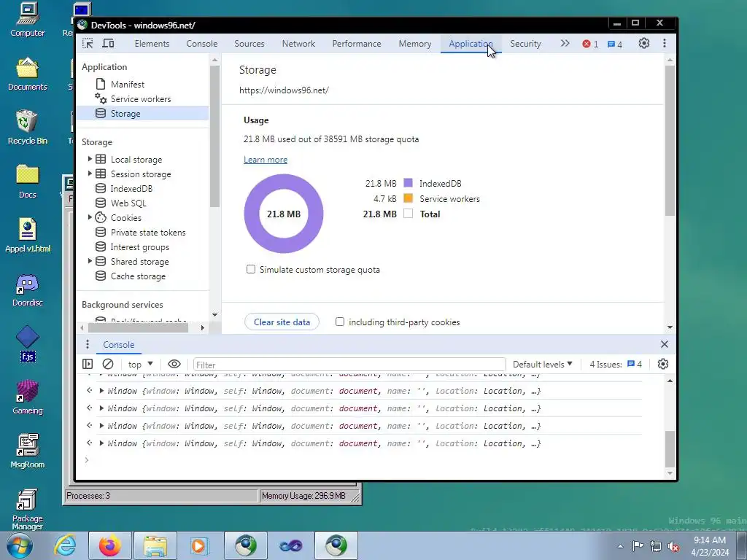The image size is (747, 560).
Task: Click the sidebar horizontal scrollbar right arrow
Action: click(x=203, y=327)
